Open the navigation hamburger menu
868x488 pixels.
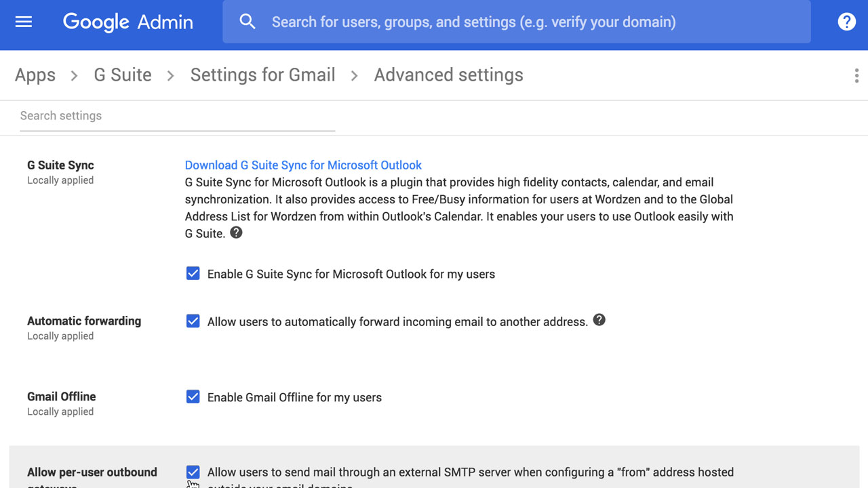(23, 21)
